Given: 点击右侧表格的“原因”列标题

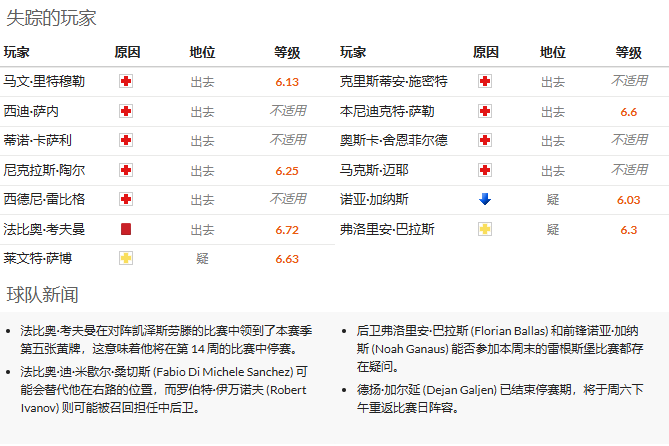Looking at the screenshot, I should 485,52.
